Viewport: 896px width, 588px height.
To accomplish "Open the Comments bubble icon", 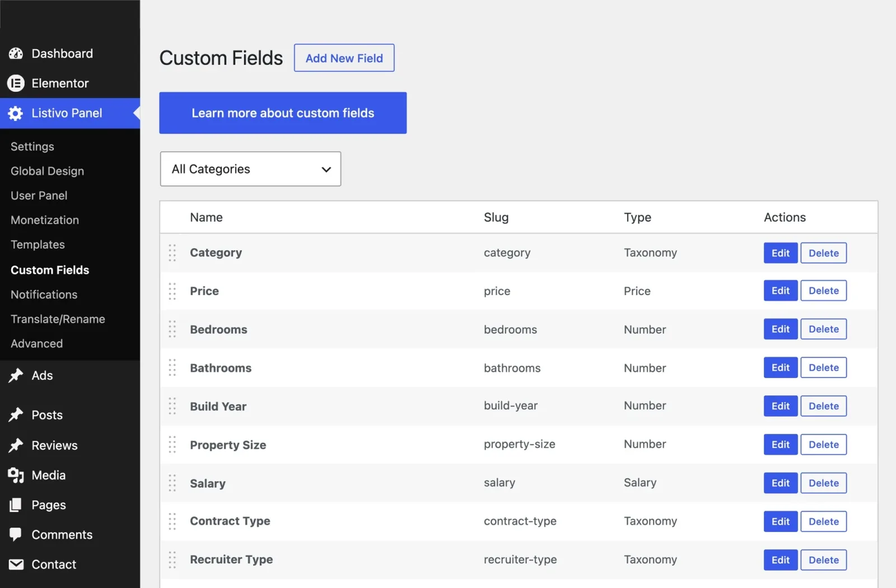I will pos(16,535).
